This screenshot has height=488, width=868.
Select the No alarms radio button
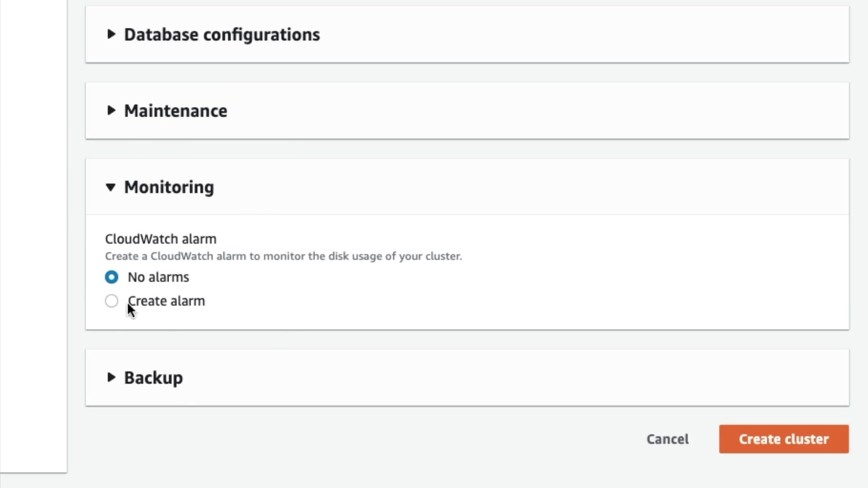(112, 277)
